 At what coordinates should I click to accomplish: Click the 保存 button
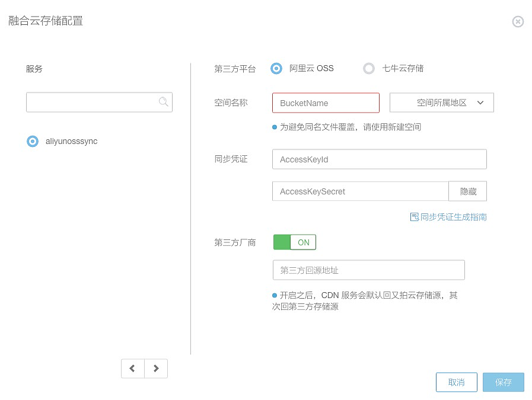pyautogui.click(x=503, y=382)
